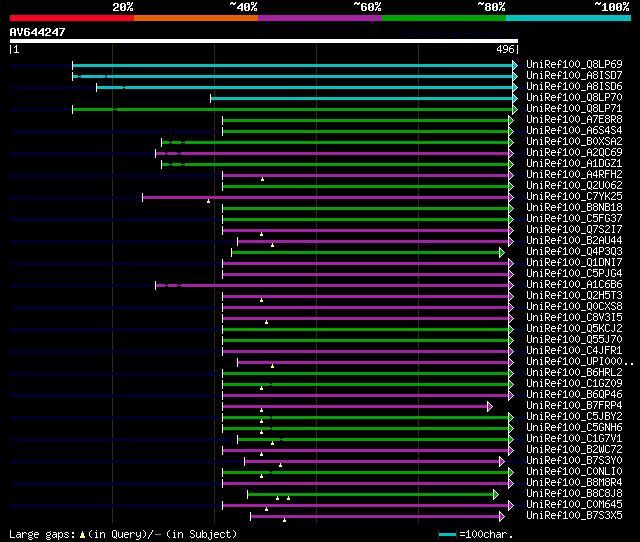This screenshot has width=640, height=542.
Task: Select the white AV644247 query sequence bar
Action: tap(264, 41)
